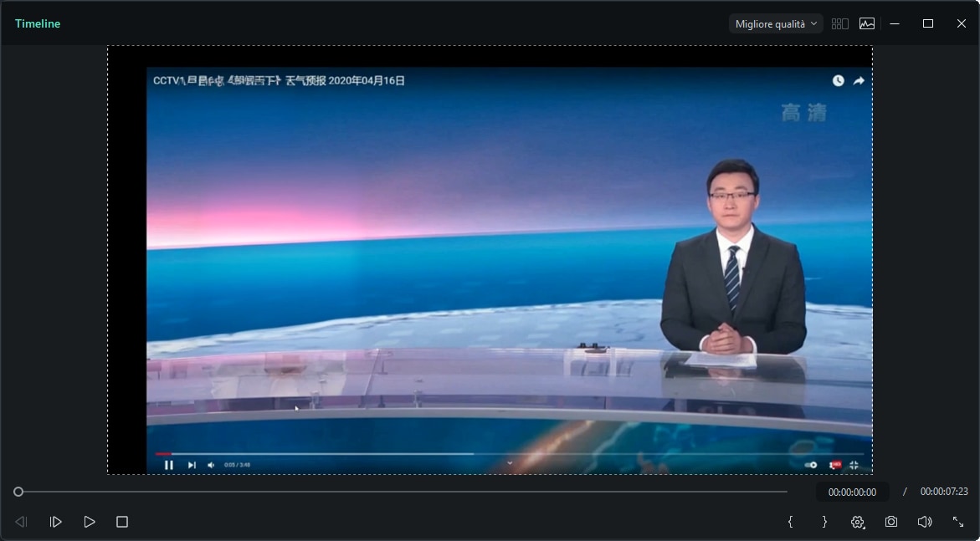Enter fullscreen with the expand arrows icon

(958, 522)
